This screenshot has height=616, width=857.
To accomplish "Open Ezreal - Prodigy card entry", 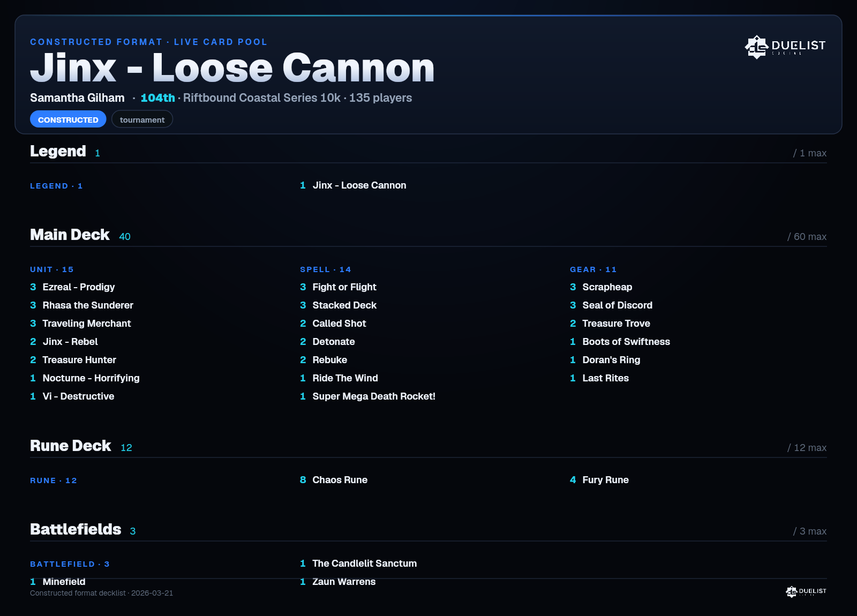I will tap(72, 287).
